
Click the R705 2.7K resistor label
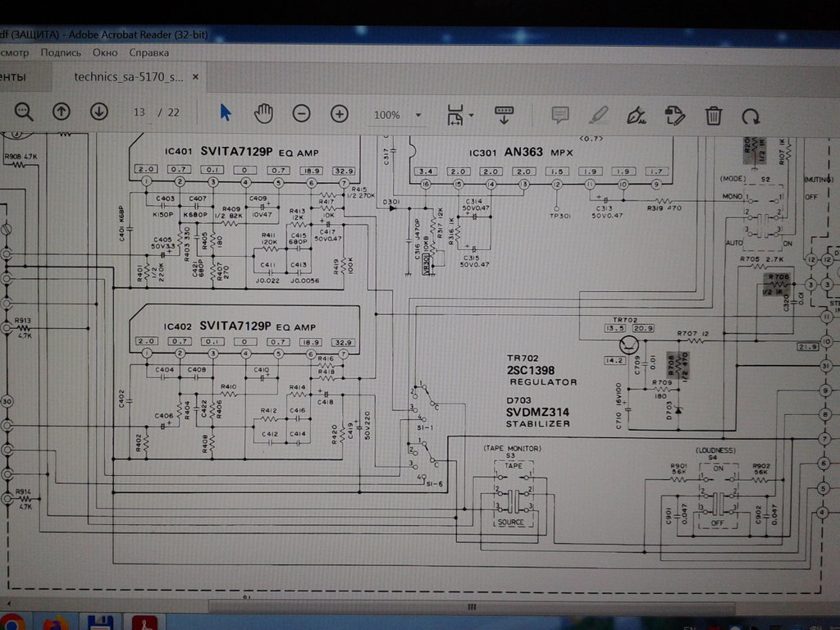[761, 259]
